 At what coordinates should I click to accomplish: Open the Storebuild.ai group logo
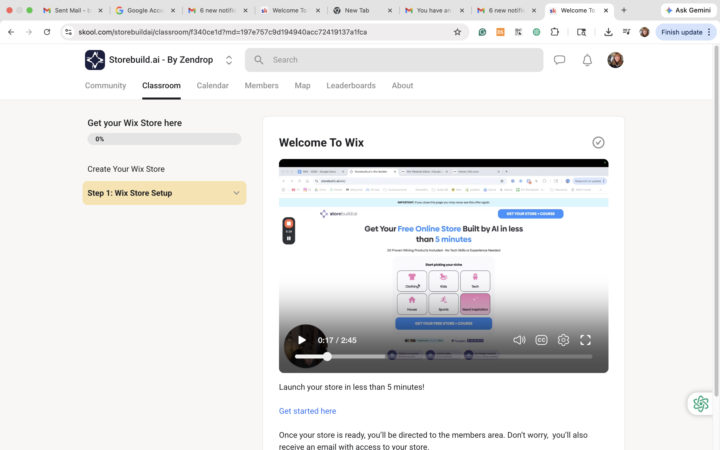click(95, 60)
